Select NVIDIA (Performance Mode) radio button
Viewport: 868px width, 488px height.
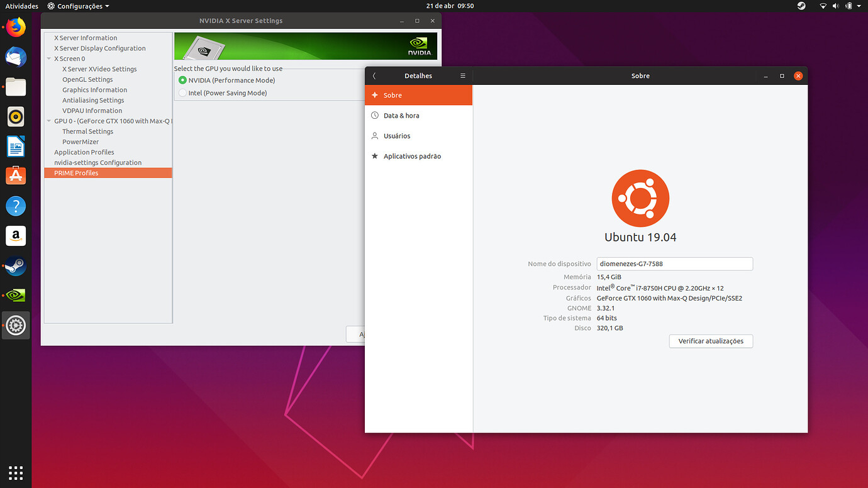(182, 80)
